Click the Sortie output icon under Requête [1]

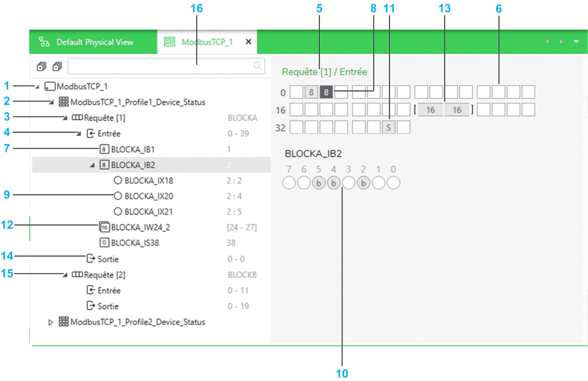[90, 259]
